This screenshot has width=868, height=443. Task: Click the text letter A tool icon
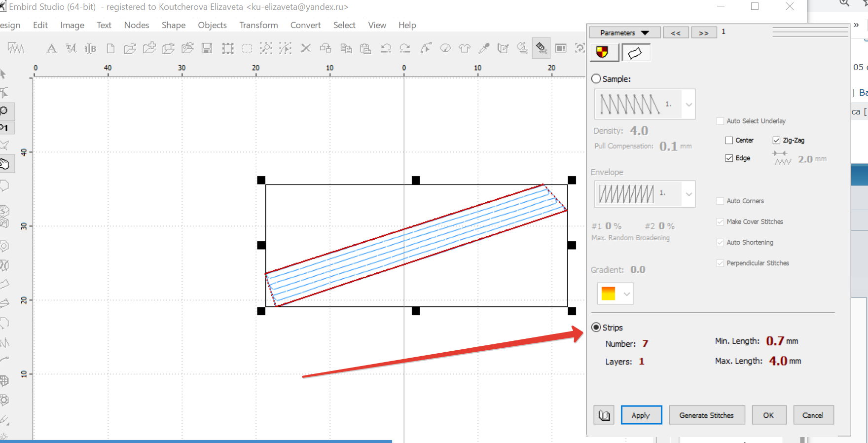pos(51,48)
